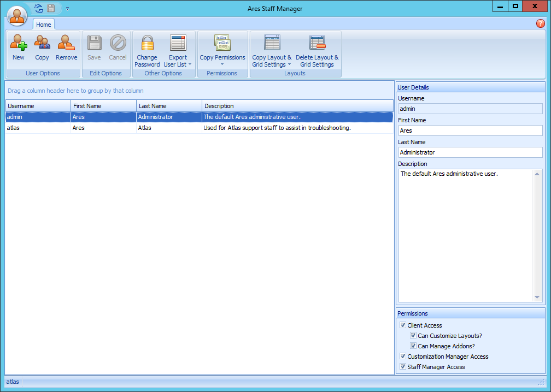Uncheck Can Customize Layouts permission

(414, 335)
